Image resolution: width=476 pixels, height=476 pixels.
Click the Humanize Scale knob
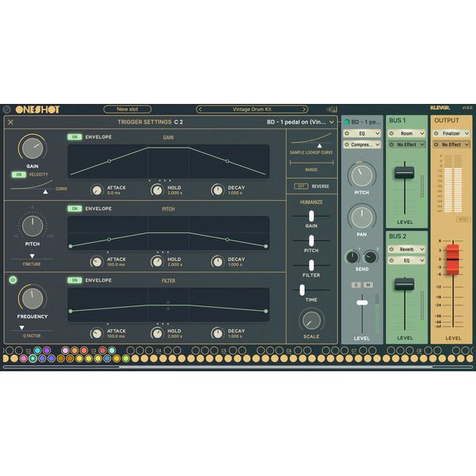[311, 320]
